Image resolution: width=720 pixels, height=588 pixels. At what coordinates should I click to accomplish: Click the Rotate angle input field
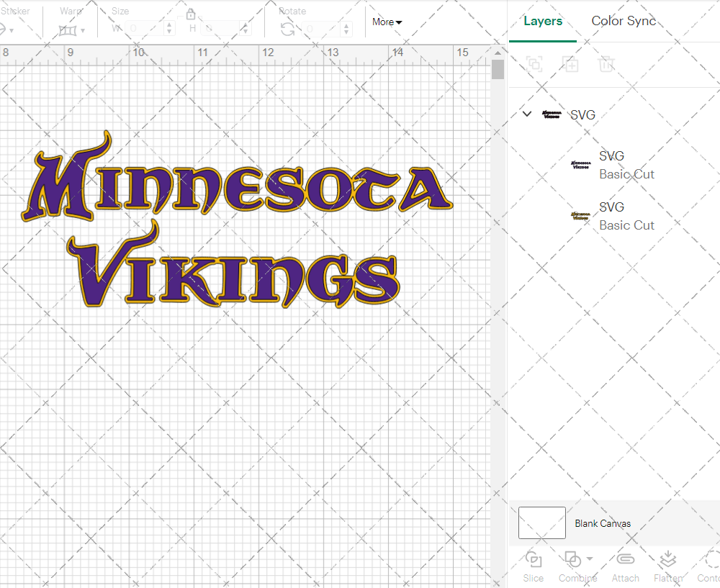pyautogui.click(x=321, y=29)
